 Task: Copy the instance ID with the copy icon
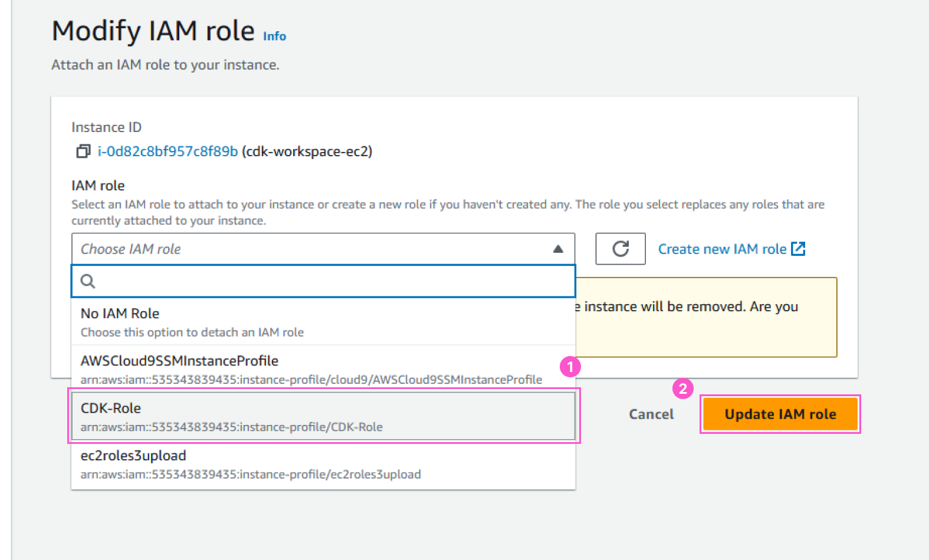(x=83, y=151)
